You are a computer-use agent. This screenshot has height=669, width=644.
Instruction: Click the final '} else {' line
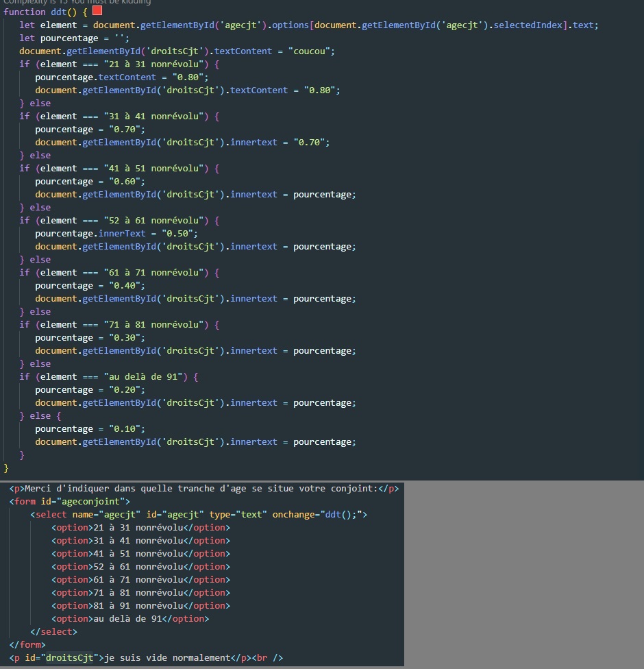[x=40, y=415]
